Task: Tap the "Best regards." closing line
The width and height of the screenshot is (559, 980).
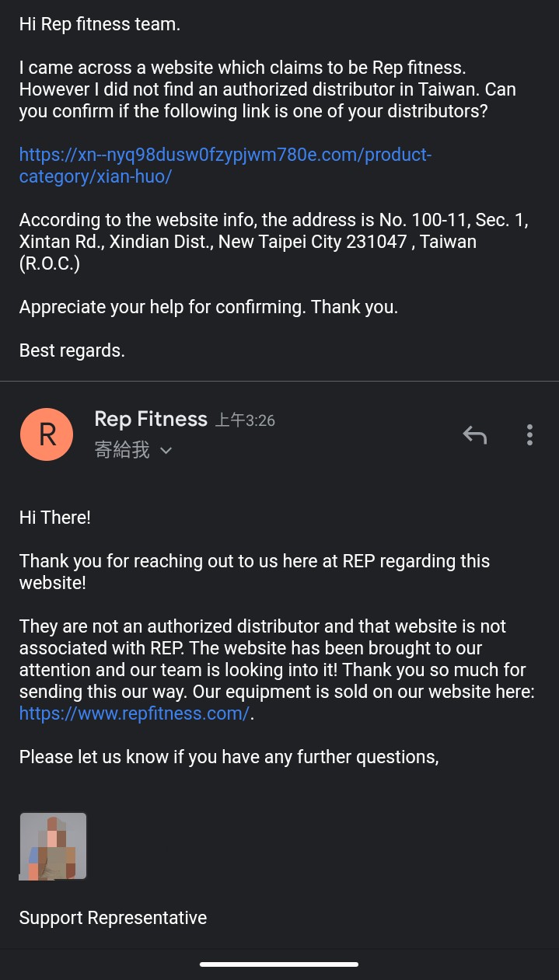Action: pyautogui.click(x=72, y=350)
